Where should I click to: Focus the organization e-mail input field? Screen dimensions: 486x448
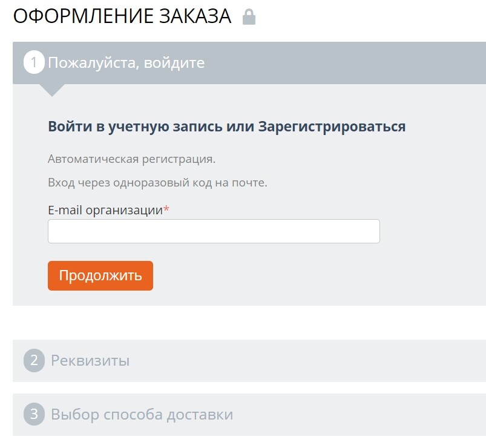point(214,231)
